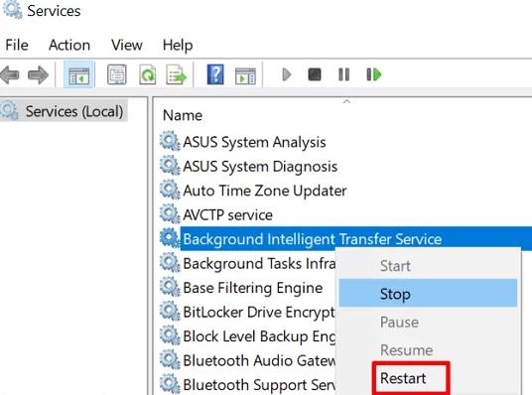
Task: Open the blue Help question mark icon
Action: coord(215,74)
